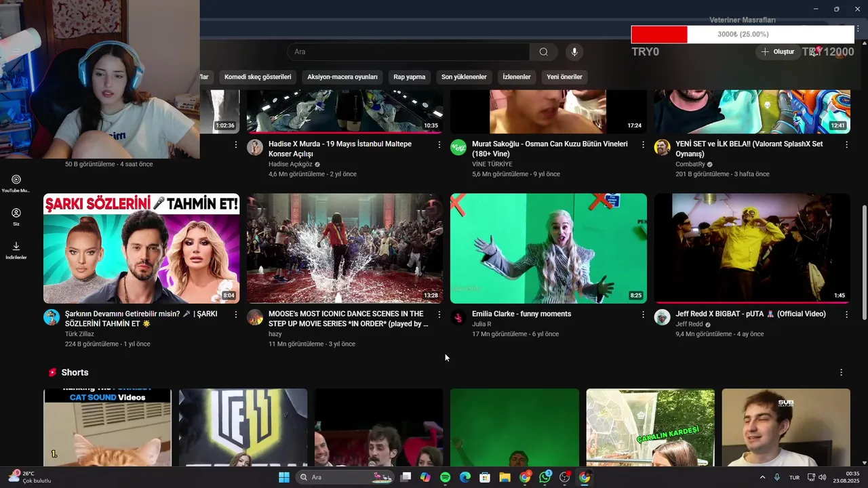Open VİNE TÜRKİYE channel avatar
This screenshot has height=488, width=868.
click(458, 148)
